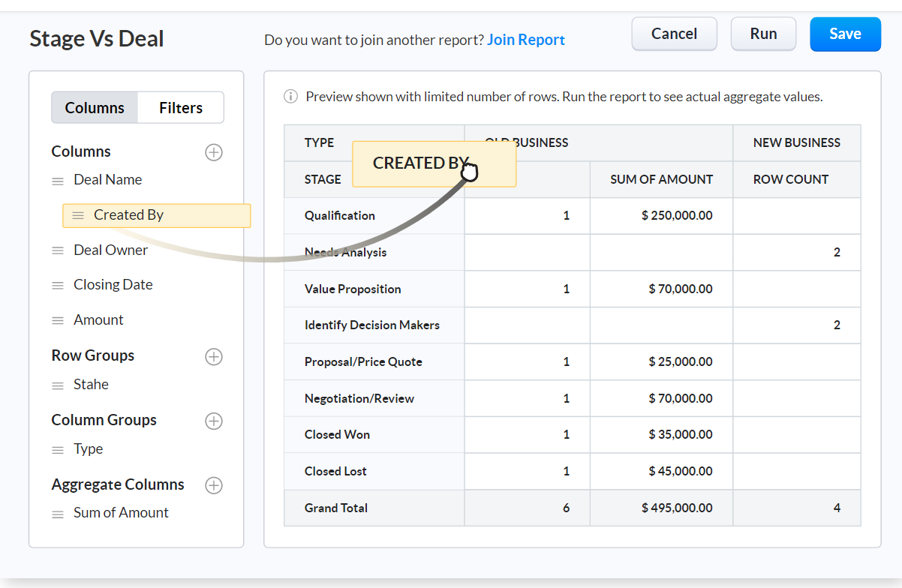Viewport: 902px width, 588px height.
Task: Click the drag handle beside Amount
Action: [x=57, y=319]
